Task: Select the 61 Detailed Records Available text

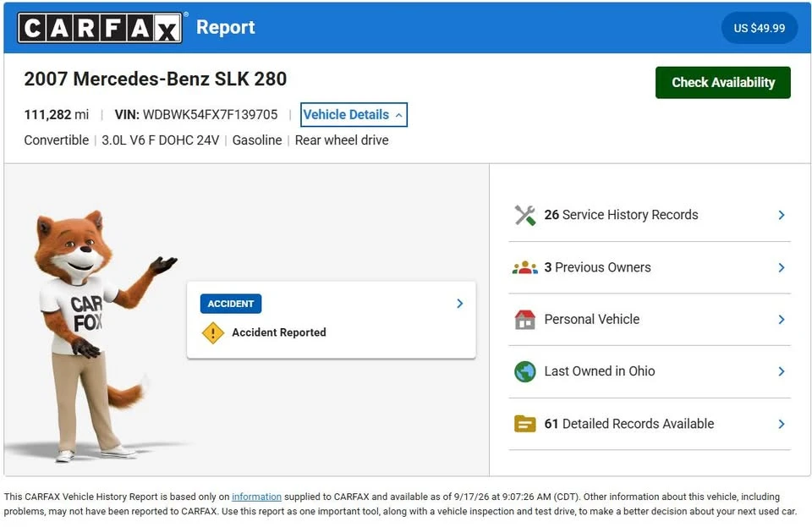Action: click(x=629, y=424)
